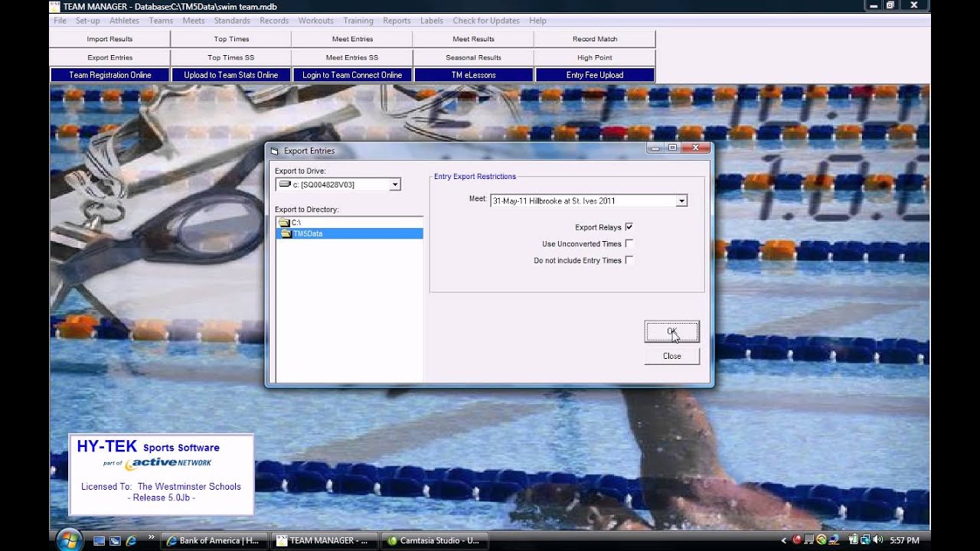Open the Workouts menu

coord(315,21)
